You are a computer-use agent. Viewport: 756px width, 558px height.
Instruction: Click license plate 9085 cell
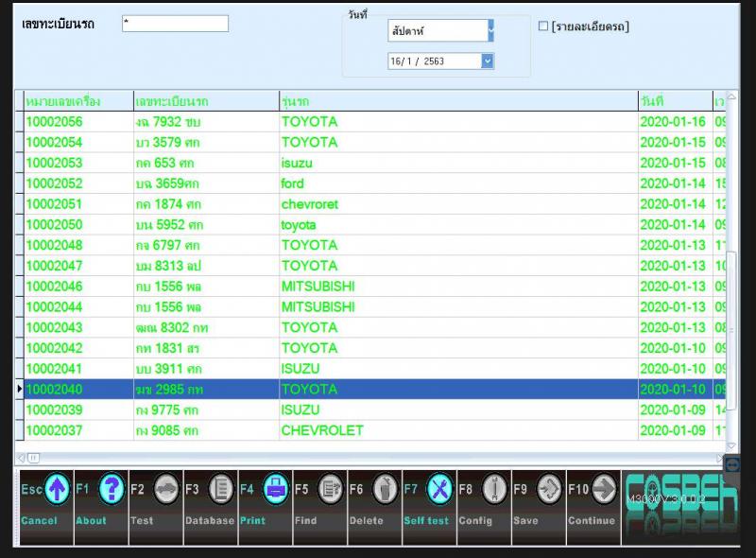(x=206, y=430)
